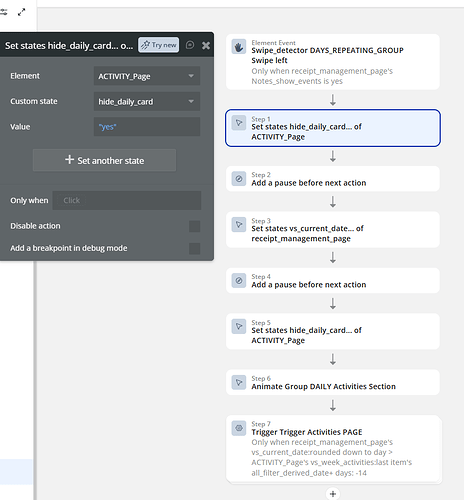The width and height of the screenshot is (464, 500).
Task: Click the Try new button
Action: [x=159, y=45]
